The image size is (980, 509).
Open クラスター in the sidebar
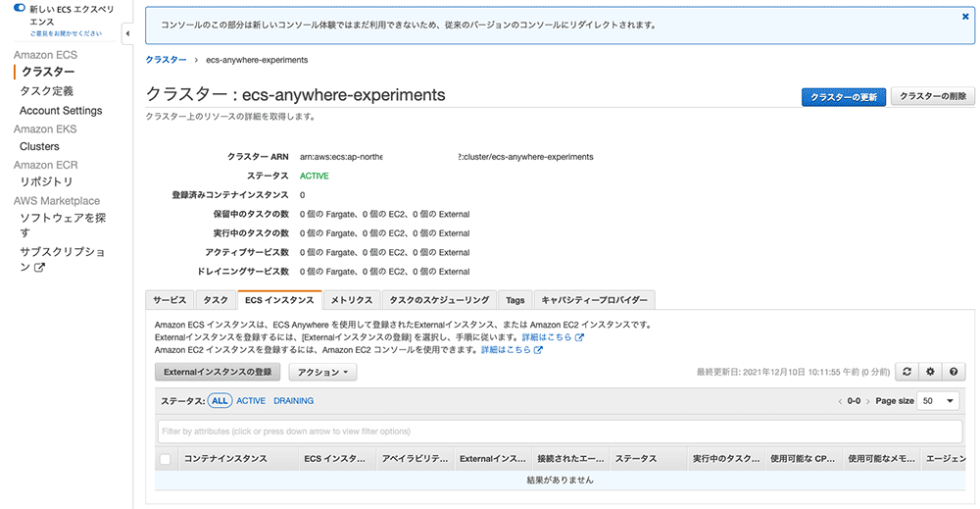(x=48, y=72)
